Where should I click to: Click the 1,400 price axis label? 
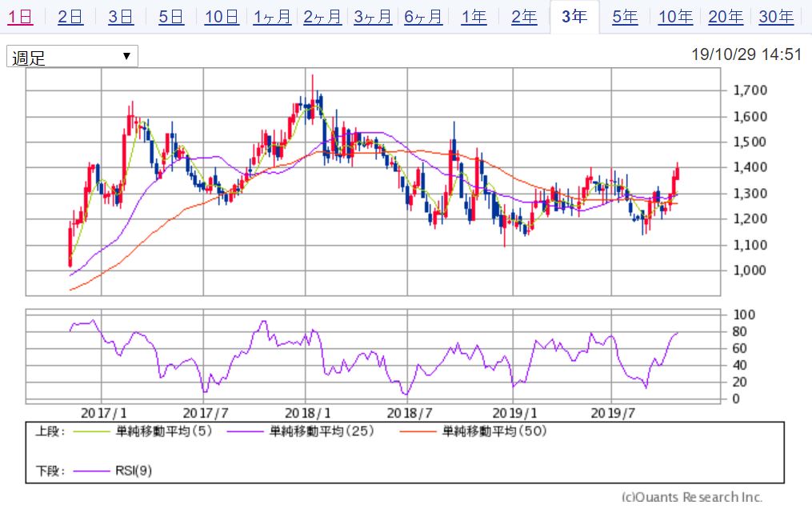pos(750,167)
